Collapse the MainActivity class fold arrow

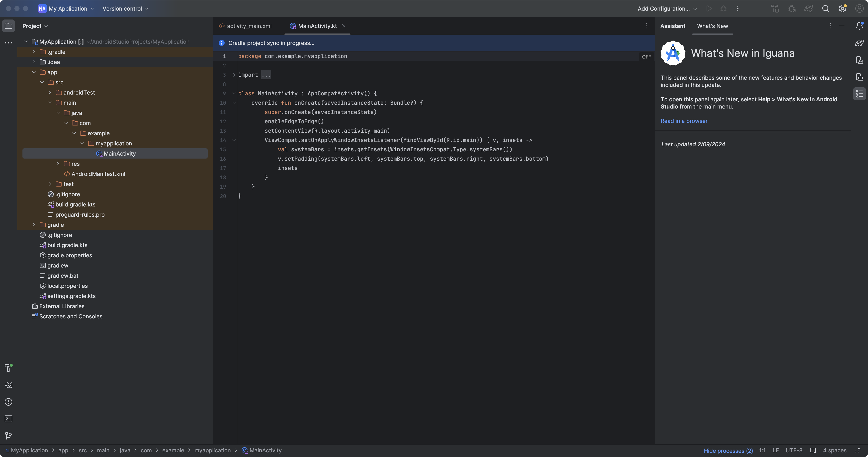(234, 93)
